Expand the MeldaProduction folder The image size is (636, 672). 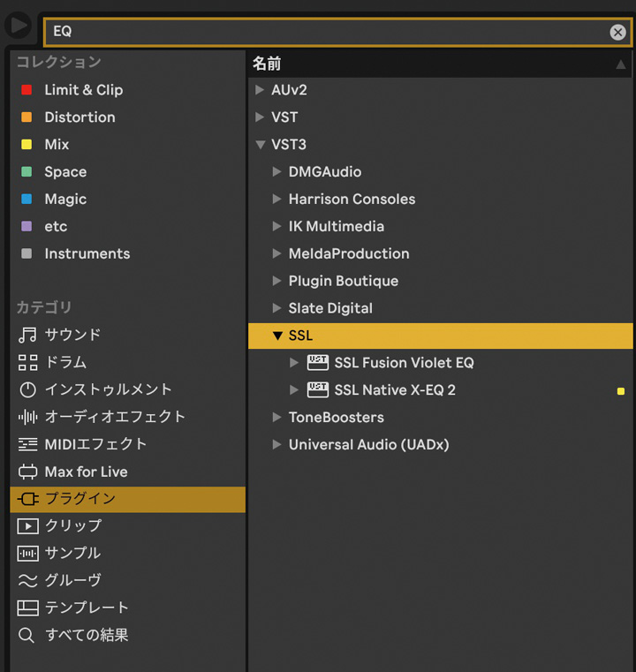pyautogui.click(x=276, y=253)
